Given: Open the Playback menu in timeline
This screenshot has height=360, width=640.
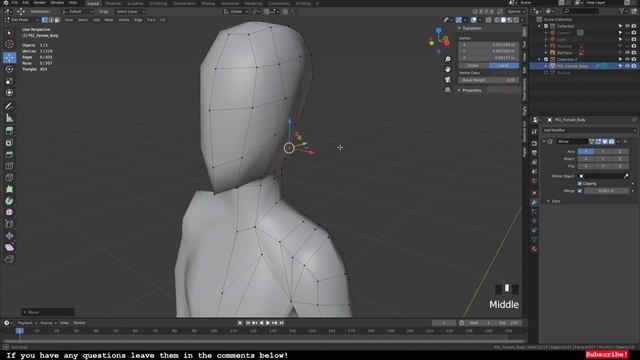Looking at the screenshot, I should pos(25,323).
